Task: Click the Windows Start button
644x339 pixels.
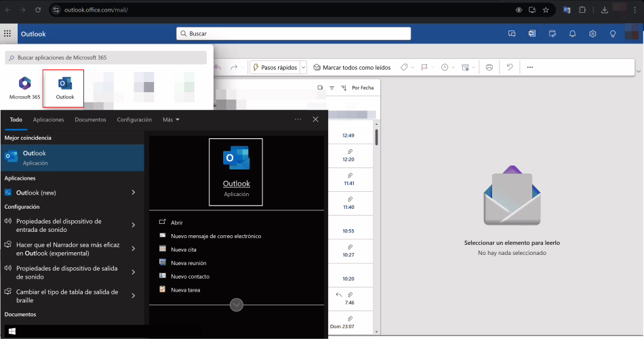Action: [12, 331]
